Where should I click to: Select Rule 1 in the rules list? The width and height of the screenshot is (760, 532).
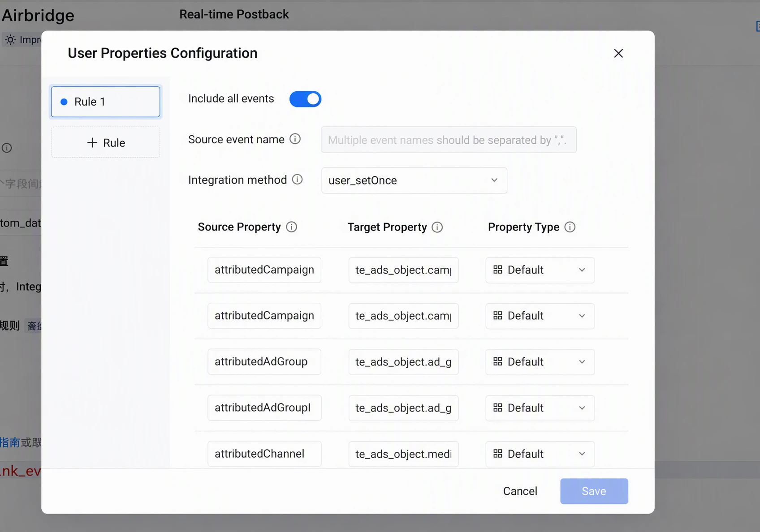click(x=105, y=102)
